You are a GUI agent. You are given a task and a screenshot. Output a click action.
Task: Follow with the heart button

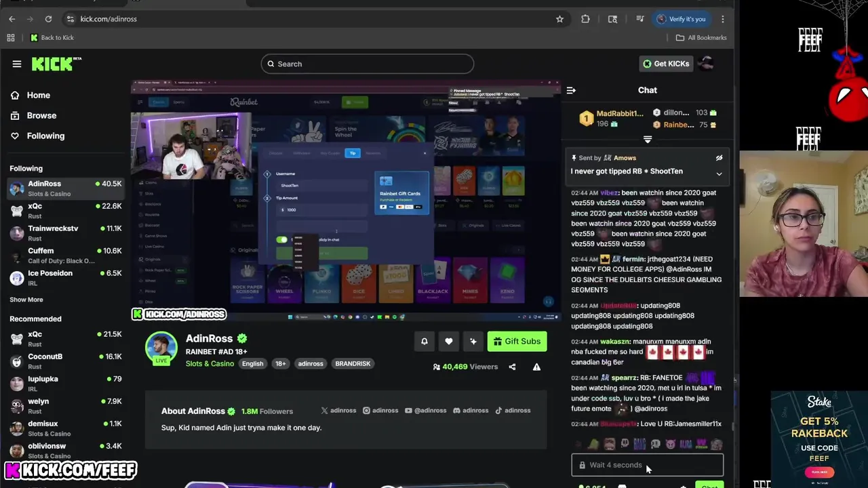[449, 342]
